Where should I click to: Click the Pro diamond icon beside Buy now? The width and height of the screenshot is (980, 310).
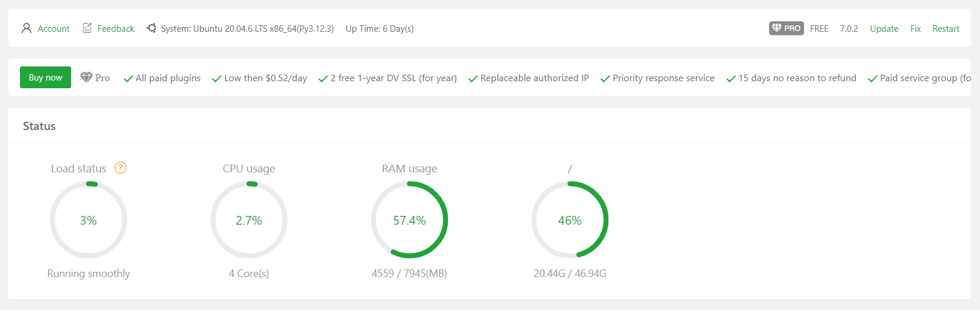[x=86, y=78]
